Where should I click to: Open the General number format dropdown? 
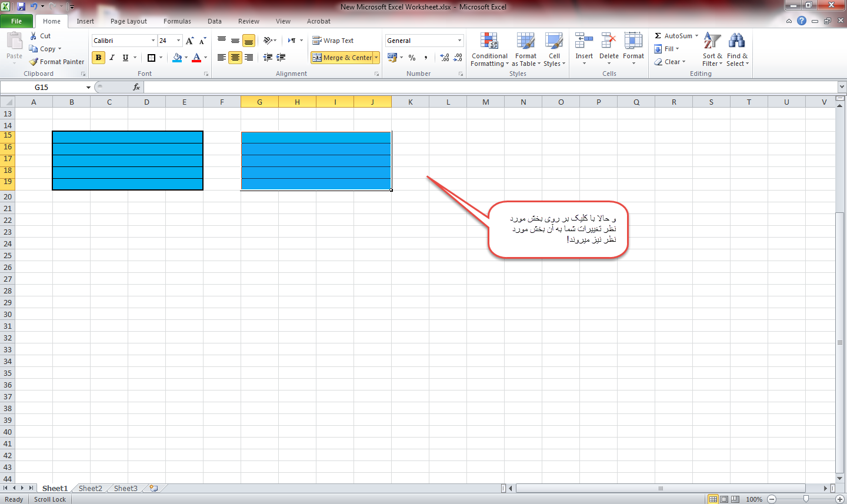click(459, 41)
